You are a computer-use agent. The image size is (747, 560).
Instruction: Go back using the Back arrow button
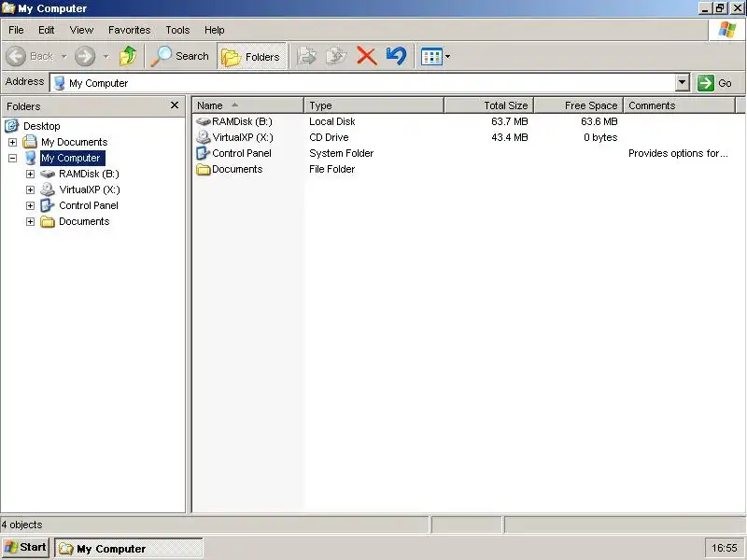(x=16, y=56)
